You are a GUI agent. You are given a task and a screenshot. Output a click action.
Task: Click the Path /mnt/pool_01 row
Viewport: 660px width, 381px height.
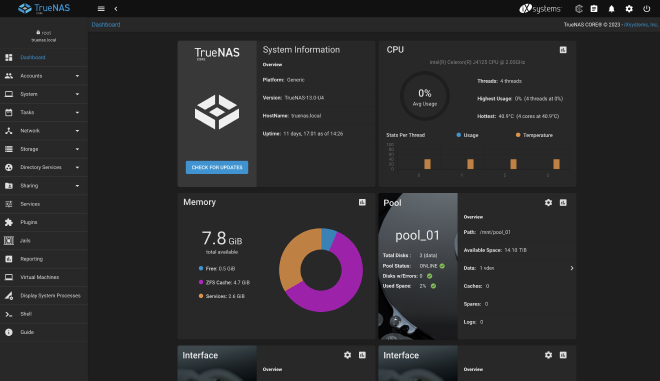click(519, 232)
